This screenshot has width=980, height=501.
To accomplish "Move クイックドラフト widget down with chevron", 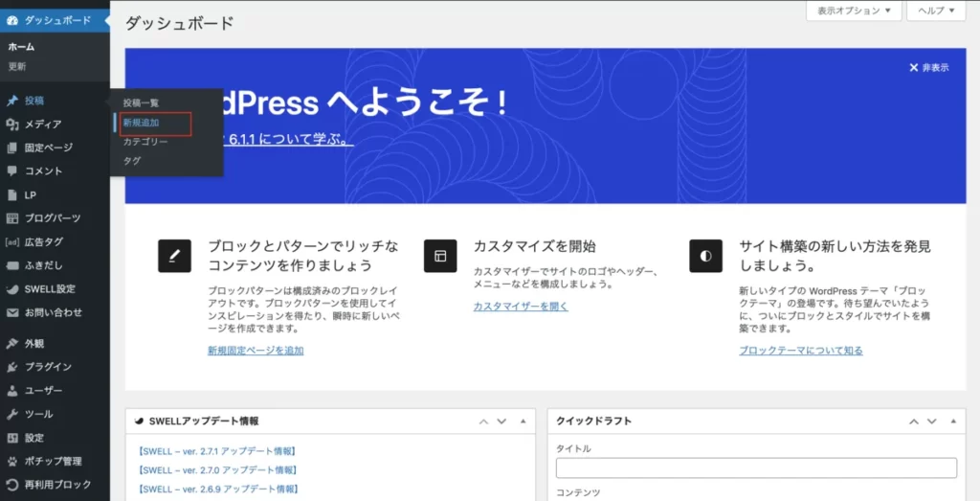I will click(932, 421).
